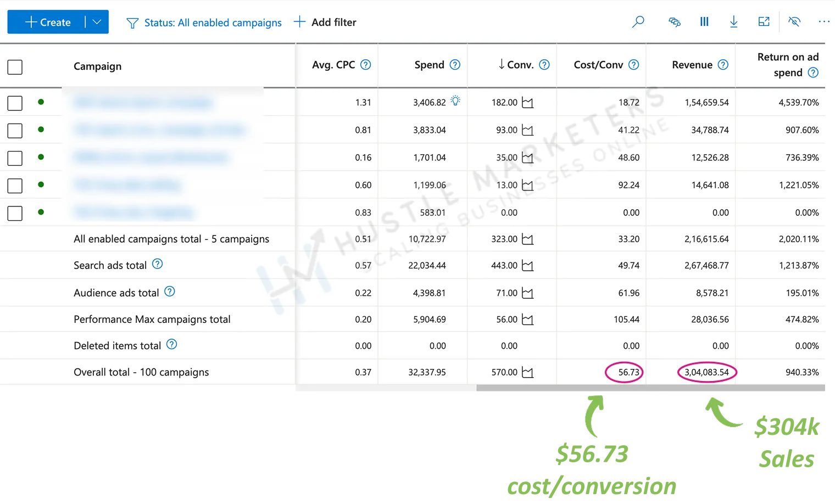This screenshot has height=504, width=835.
Task: Open the Avg. CPC help icon
Action: 365,65
